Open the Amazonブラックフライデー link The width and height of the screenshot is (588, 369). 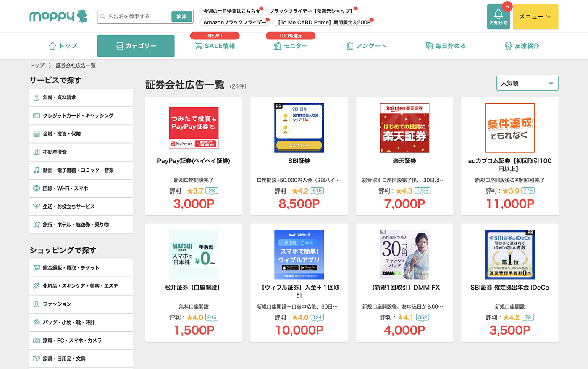click(x=234, y=22)
